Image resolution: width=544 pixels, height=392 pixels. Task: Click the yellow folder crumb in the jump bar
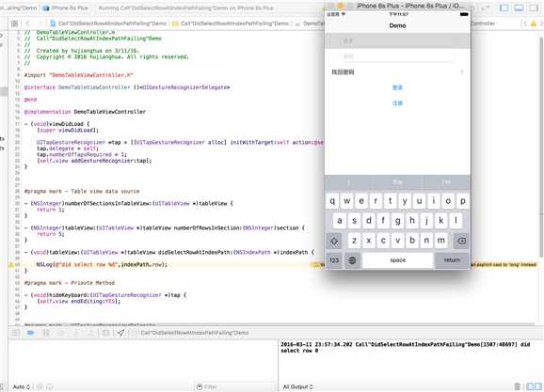click(x=175, y=24)
